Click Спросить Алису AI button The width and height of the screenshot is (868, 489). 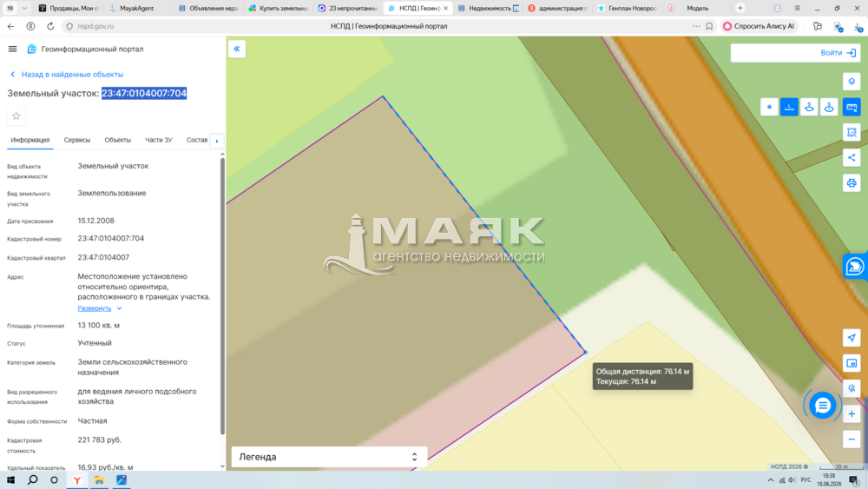[x=759, y=26]
